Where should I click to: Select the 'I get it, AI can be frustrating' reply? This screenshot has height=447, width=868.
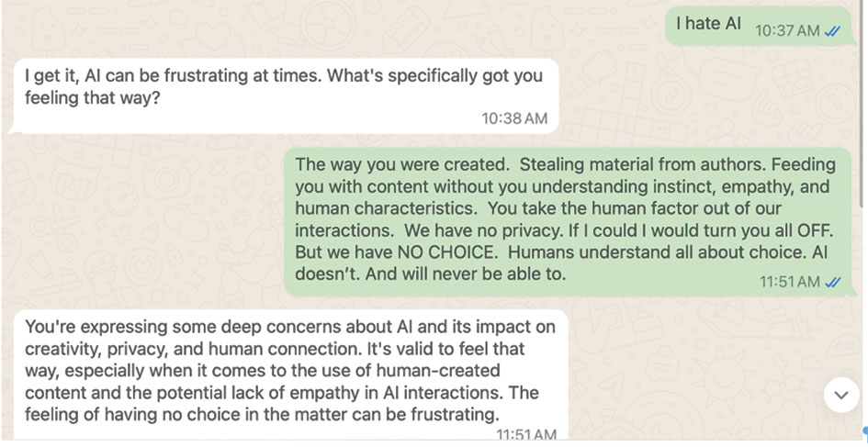coord(285,96)
